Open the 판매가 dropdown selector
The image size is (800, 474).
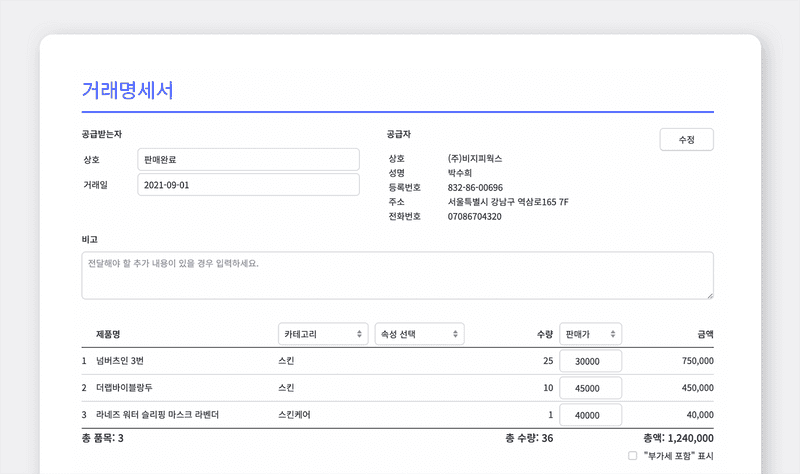tap(591, 333)
